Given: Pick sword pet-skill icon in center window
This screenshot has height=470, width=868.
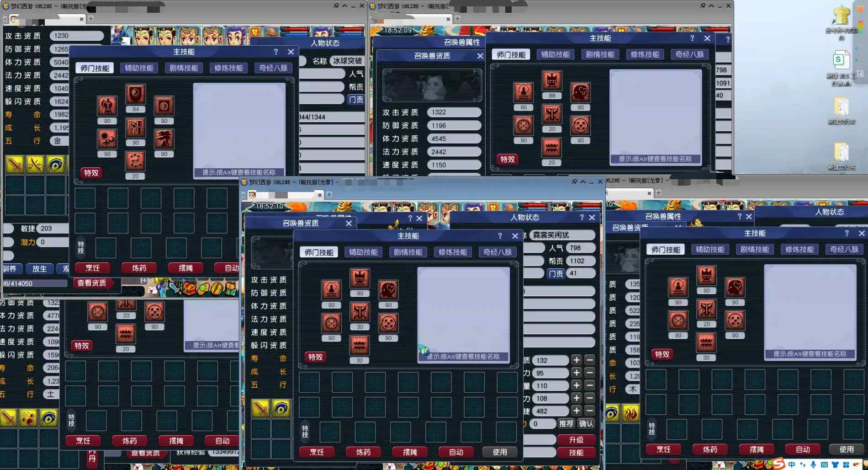Looking at the screenshot, I should pyautogui.click(x=261, y=408).
